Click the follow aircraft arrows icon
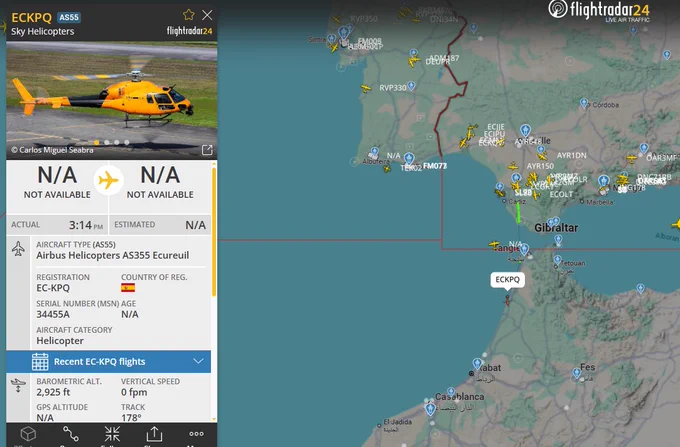680x447 pixels. click(x=112, y=434)
